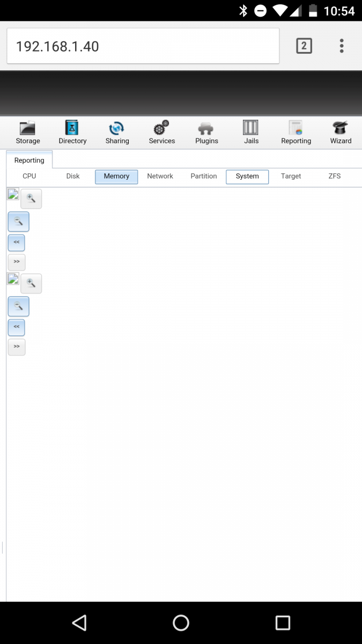Switch to the CPU reporting tab

pyautogui.click(x=29, y=176)
